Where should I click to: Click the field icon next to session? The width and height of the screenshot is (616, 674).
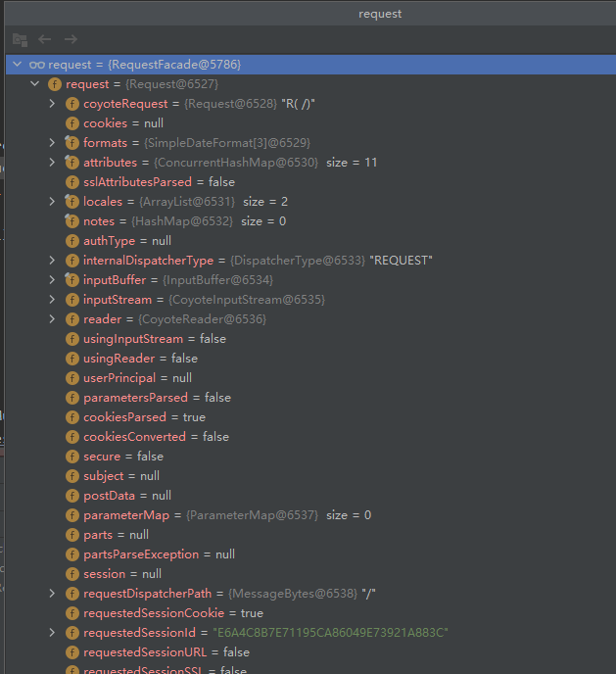click(x=72, y=574)
